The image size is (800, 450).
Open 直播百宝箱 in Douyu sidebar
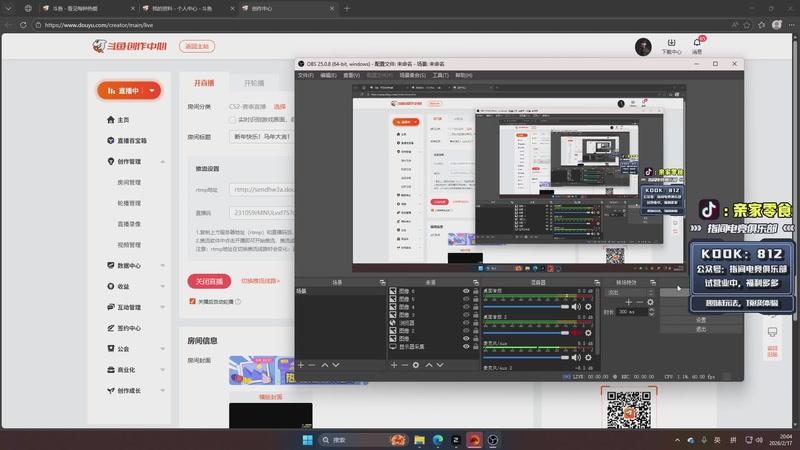[127, 140]
